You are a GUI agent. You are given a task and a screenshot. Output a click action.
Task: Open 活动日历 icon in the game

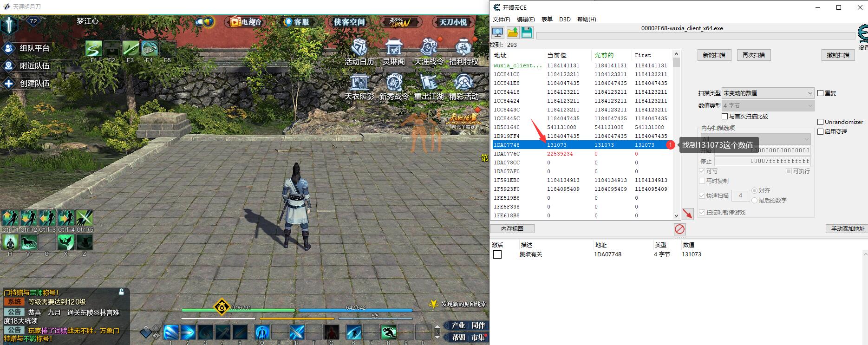click(x=359, y=52)
